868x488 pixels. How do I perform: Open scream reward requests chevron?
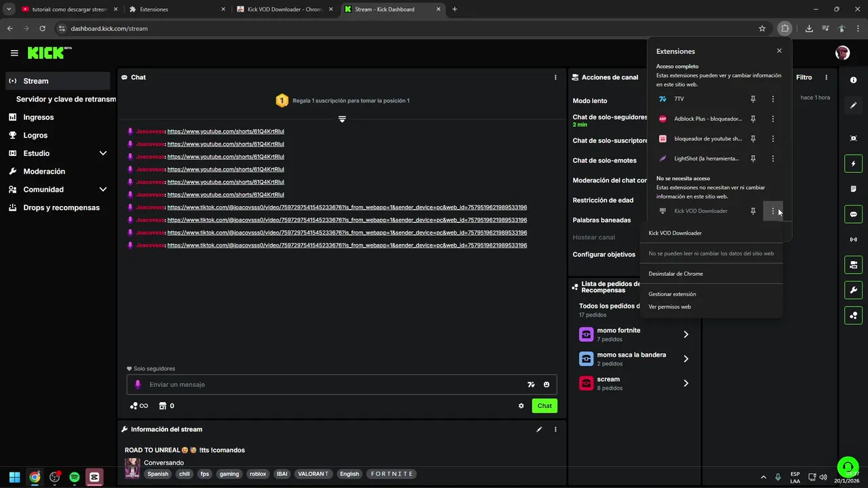686,384
